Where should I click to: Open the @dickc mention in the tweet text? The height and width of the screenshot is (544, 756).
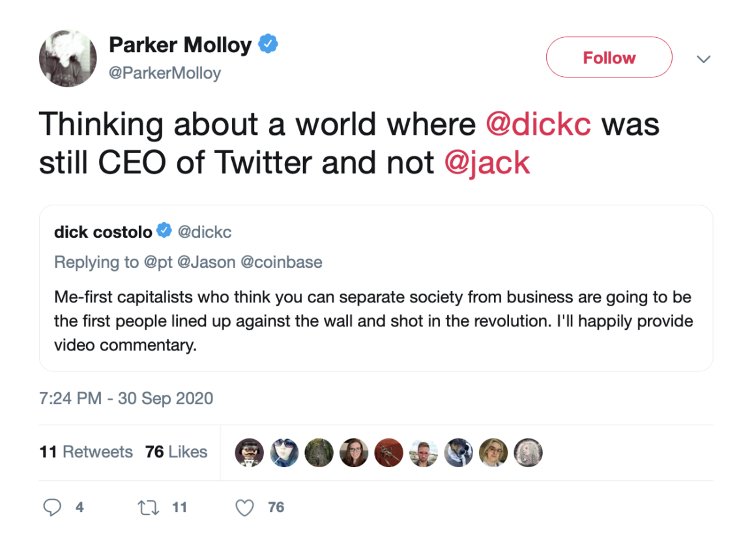point(538,124)
